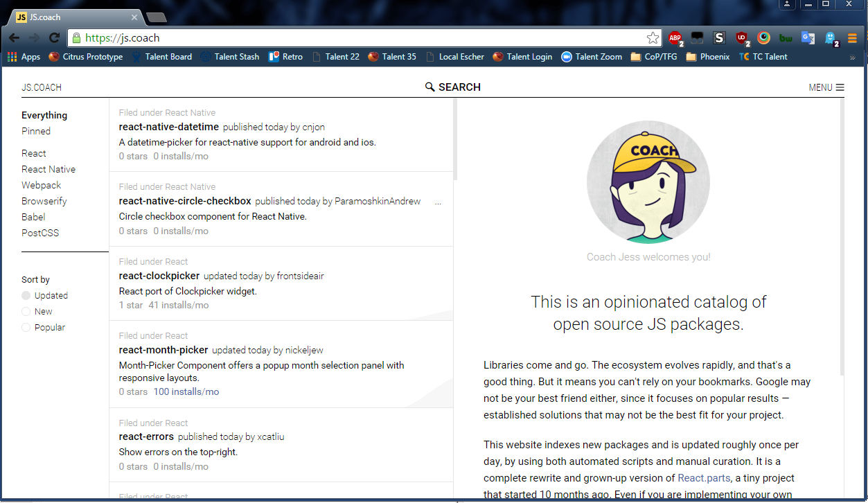Open the Talent 35 bookmark
This screenshot has width=868, height=503.
[392, 57]
